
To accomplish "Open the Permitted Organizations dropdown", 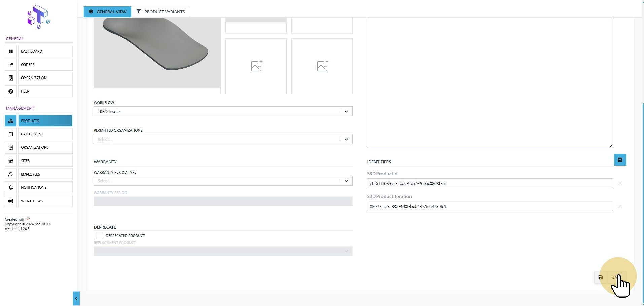I will [223, 139].
